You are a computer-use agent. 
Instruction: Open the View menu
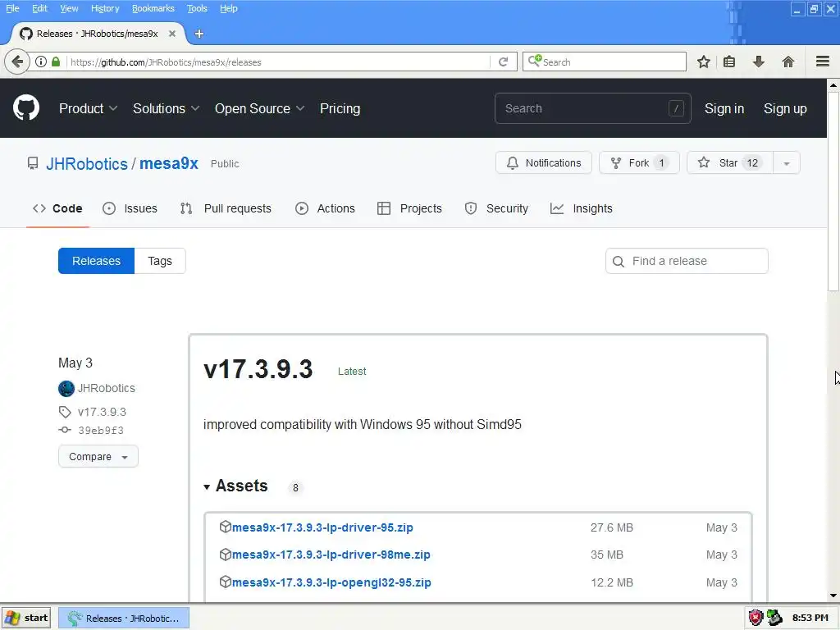tap(69, 8)
